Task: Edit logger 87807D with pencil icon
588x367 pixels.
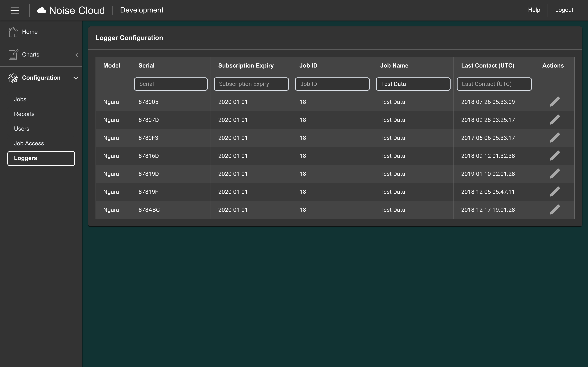Action: [555, 120]
